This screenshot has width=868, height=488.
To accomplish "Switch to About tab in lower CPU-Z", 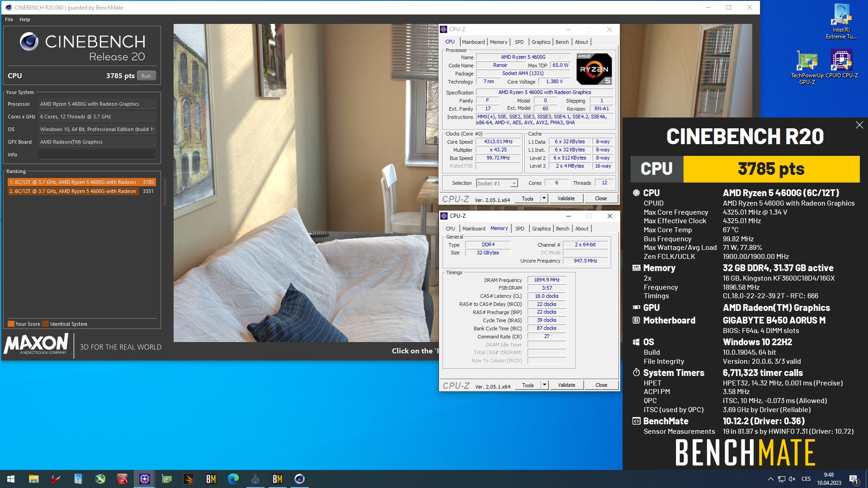I will (x=582, y=229).
